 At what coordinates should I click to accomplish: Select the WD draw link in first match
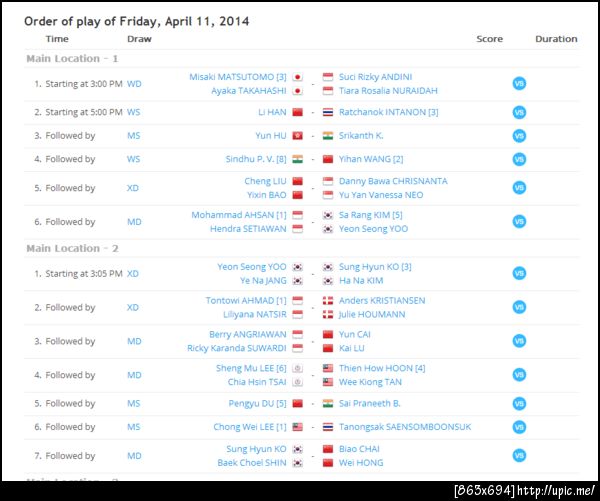pyautogui.click(x=134, y=83)
